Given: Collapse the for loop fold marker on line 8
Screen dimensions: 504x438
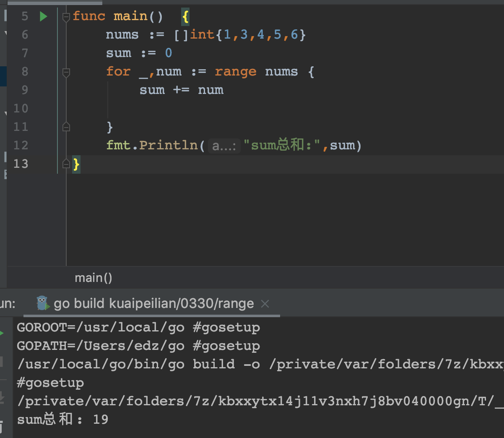Looking at the screenshot, I should 66,73.
